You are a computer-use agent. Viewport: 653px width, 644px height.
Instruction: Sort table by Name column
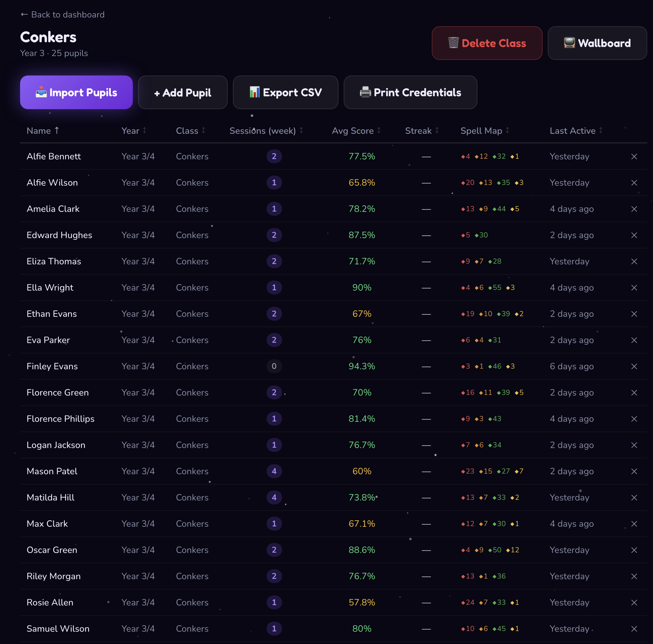coord(43,131)
